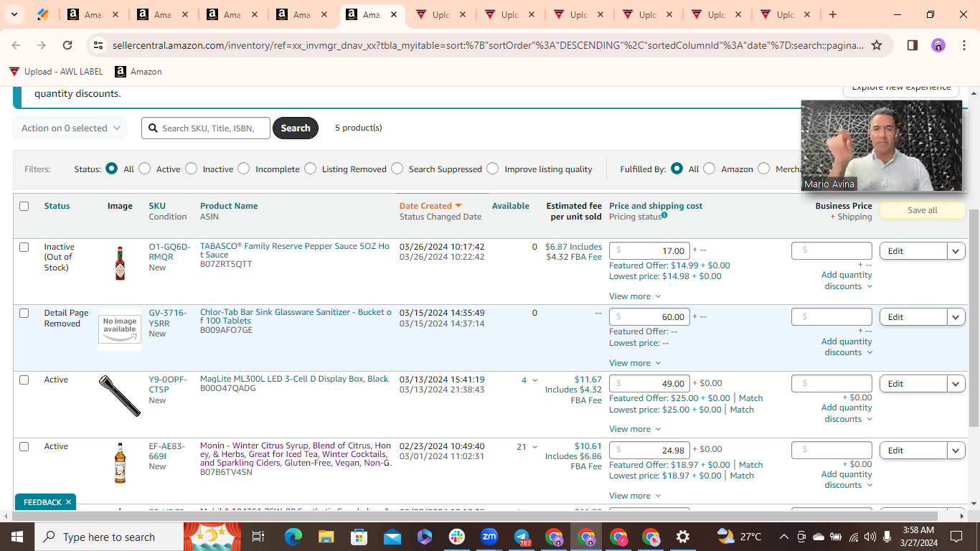980x551 pixels.
Task: Open the Amazon bookmark in bookmarks bar
Action: pos(138,72)
